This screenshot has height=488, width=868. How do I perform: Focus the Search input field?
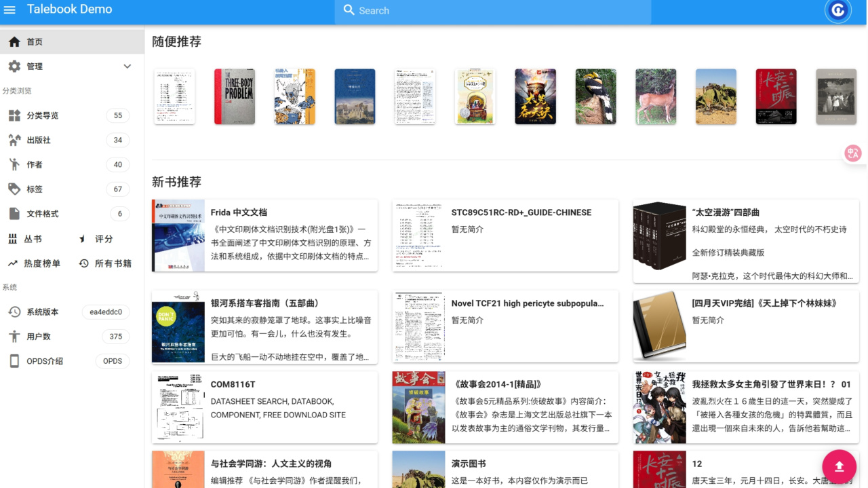pyautogui.click(x=493, y=11)
